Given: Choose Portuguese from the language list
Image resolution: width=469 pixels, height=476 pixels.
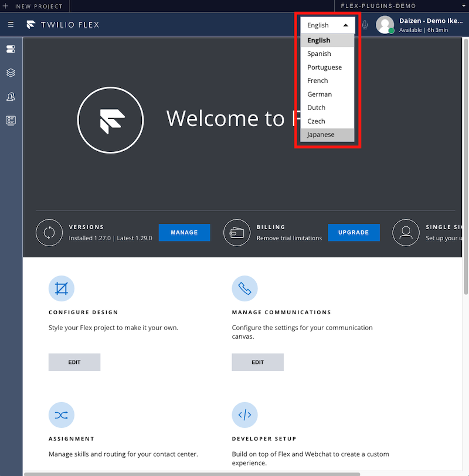Looking at the screenshot, I should pos(327,67).
